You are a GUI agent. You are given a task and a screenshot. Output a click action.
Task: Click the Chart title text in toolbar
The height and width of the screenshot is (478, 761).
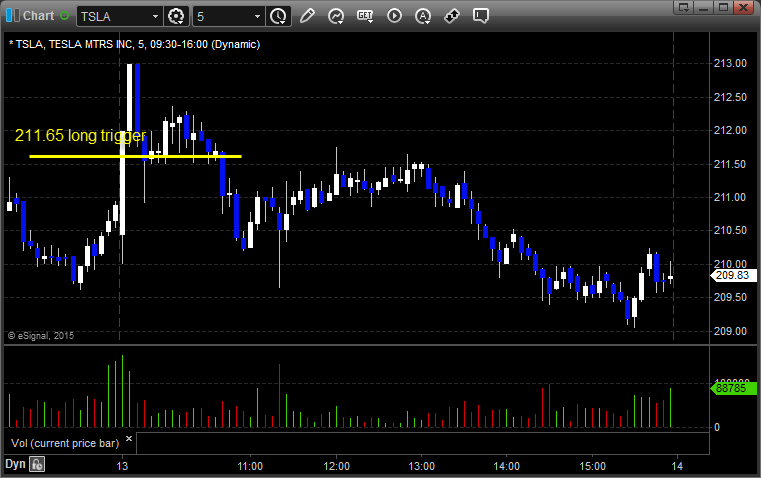click(x=38, y=16)
